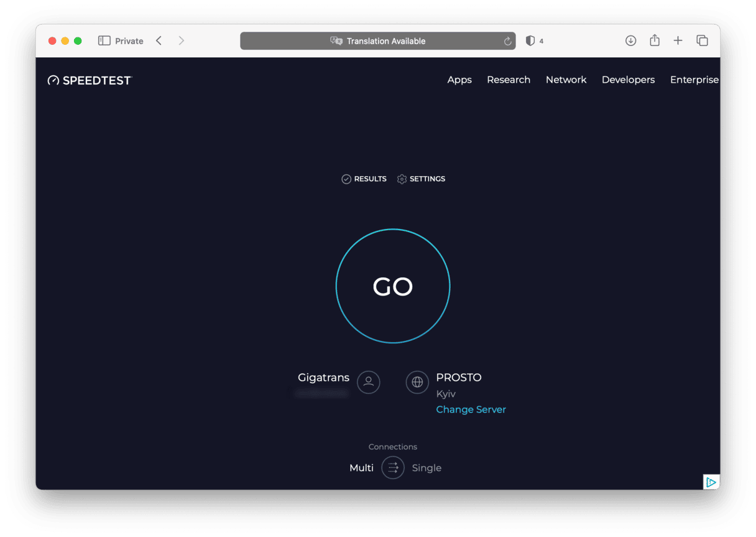Click the Change Server link
The image size is (756, 537).
(471, 409)
